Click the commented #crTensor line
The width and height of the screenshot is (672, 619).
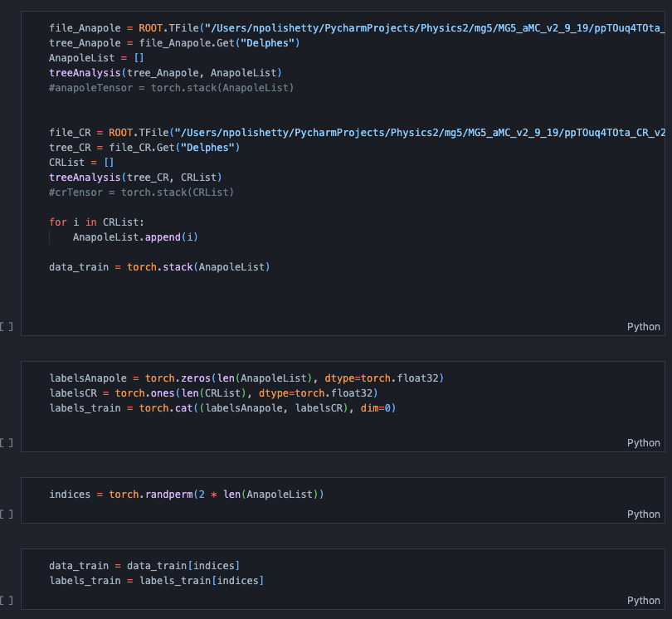pyautogui.click(x=141, y=193)
